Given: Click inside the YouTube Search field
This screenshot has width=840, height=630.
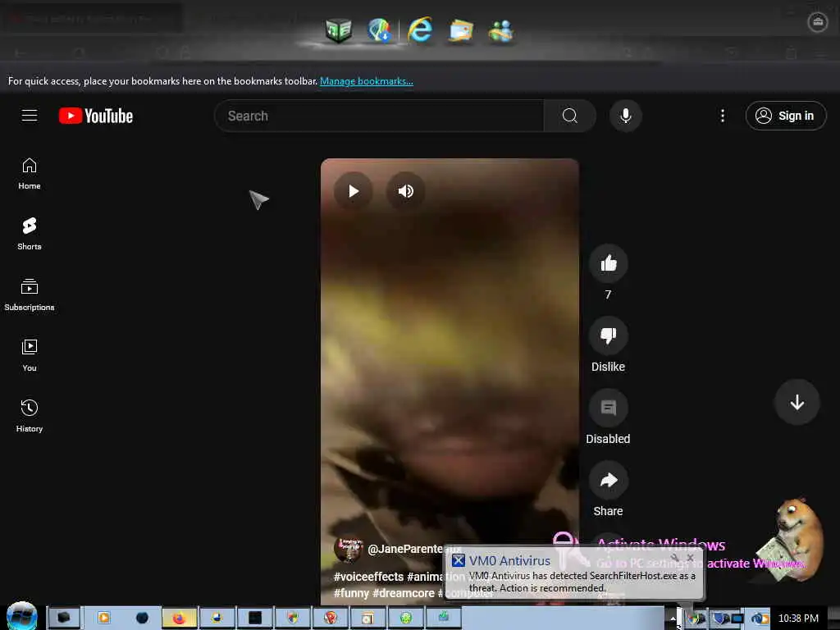Looking at the screenshot, I should click(379, 116).
